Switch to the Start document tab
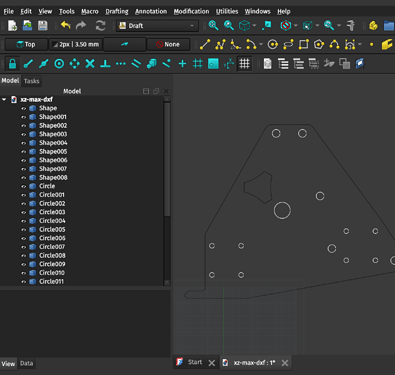 coord(195,362)
